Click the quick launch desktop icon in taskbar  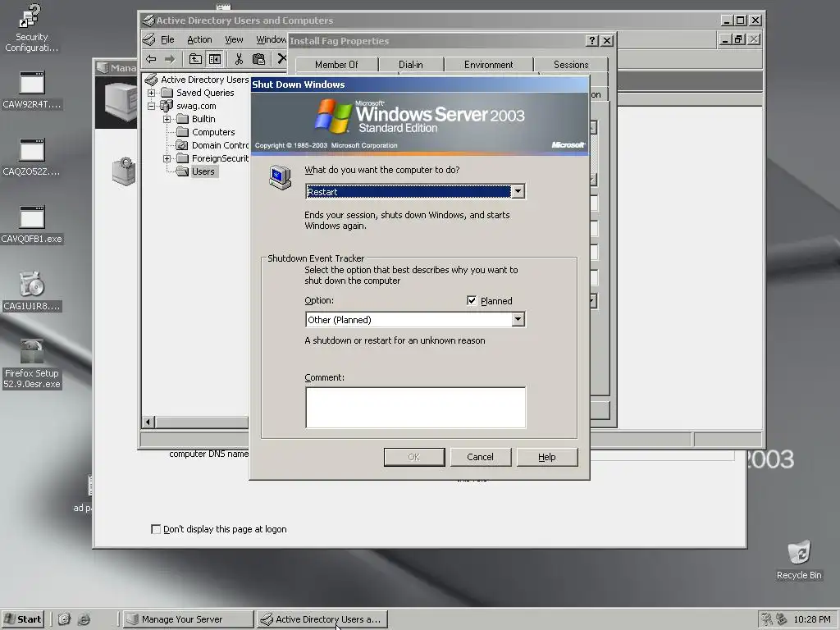64,619
